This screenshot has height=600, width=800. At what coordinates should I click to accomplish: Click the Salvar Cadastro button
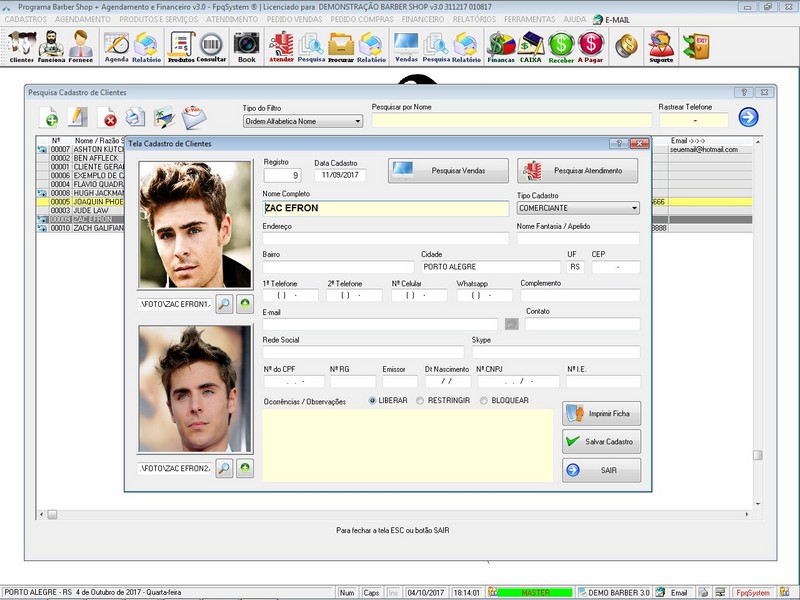coord(601,441)
